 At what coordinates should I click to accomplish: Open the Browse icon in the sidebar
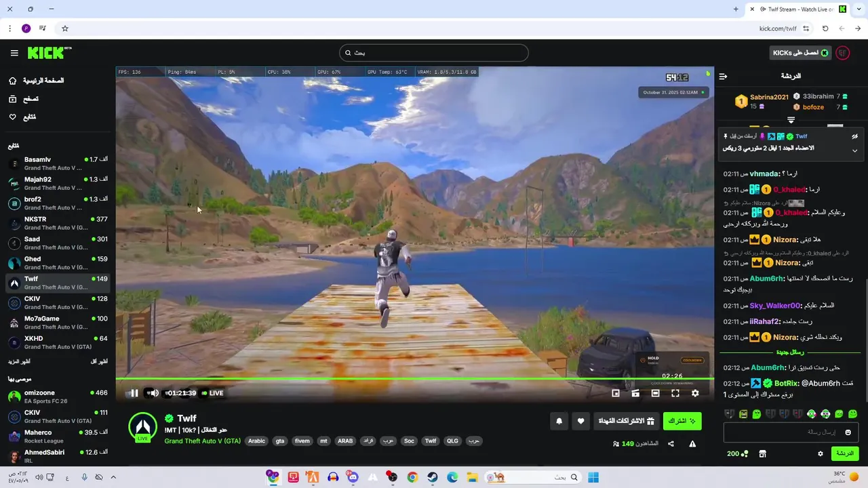click(x=12, y=99)
